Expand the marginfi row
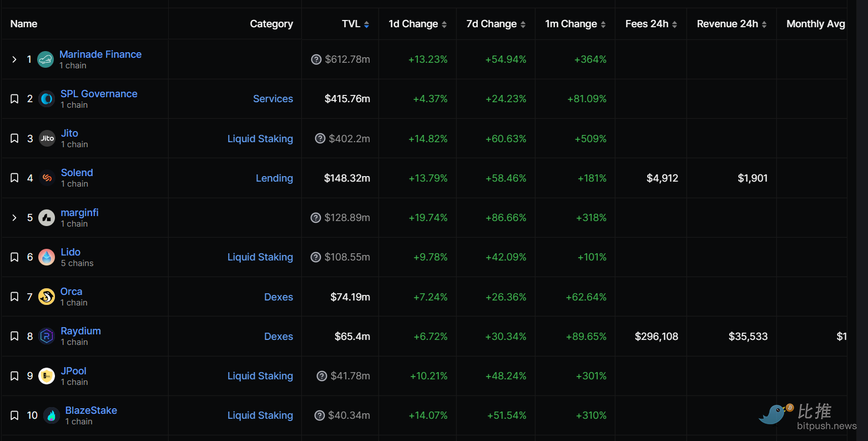Viewport: 868px width, 441px height. tap(14, 218)
